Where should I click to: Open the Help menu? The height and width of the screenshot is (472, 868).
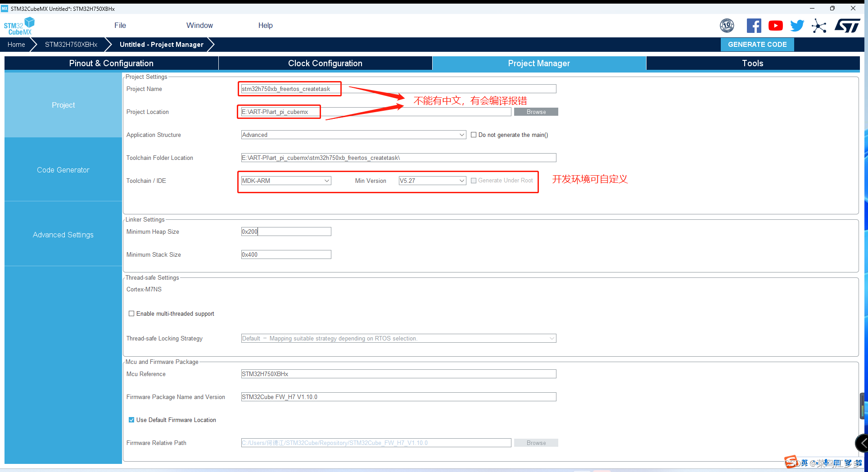pyautogui.click(x=265, y=25)
